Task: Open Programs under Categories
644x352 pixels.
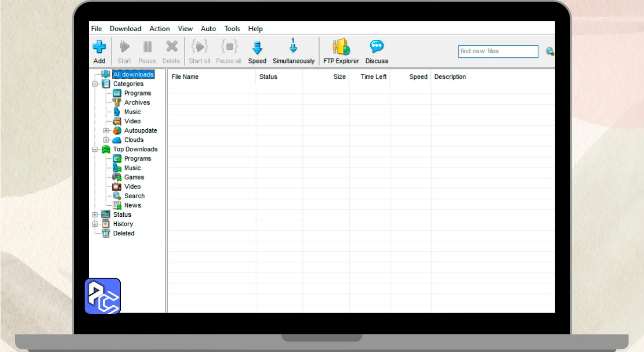Action: 138,93
